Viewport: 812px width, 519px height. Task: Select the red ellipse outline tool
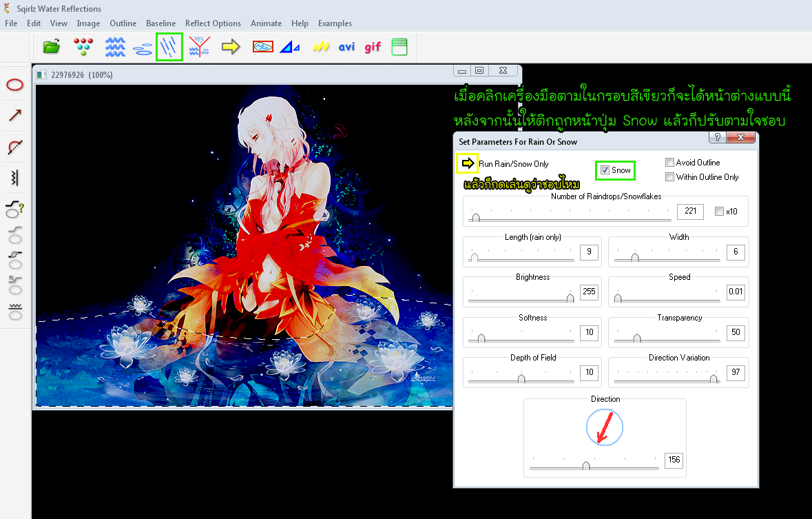(x=14, y=85)
